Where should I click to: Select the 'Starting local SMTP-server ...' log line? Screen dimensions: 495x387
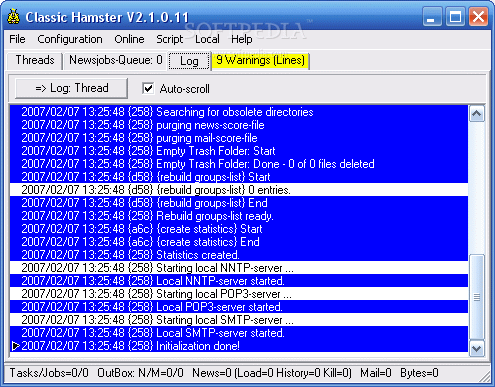pos(239,320)
